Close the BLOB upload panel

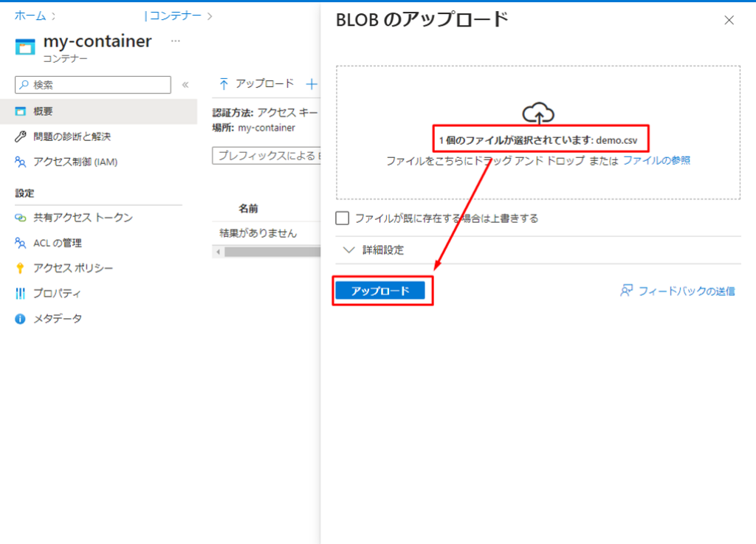(x=729, y=20)
